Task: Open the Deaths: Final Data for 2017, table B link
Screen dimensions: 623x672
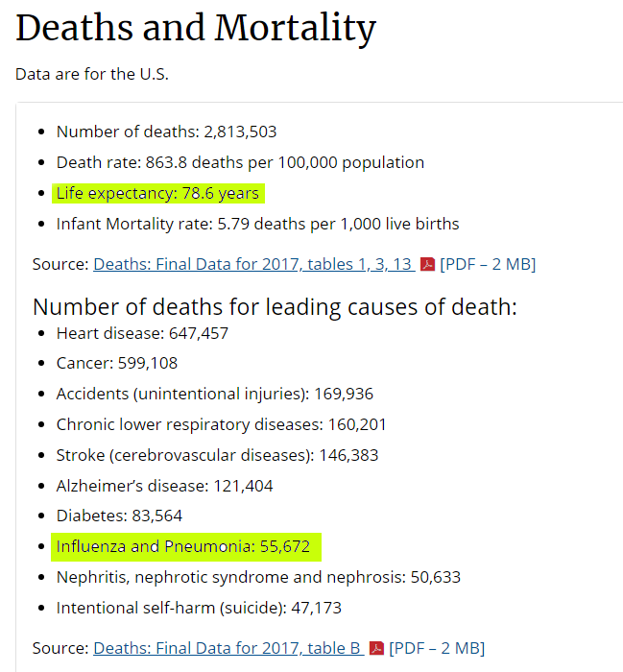Action: tap(228, 648)
